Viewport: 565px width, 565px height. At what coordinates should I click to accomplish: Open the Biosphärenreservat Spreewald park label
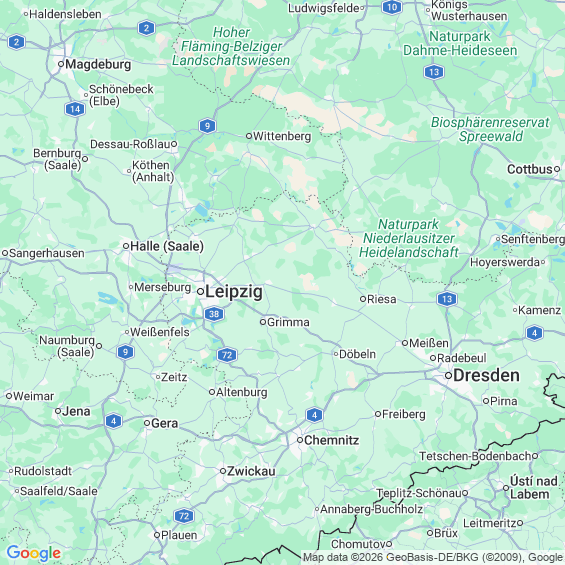tap(490, 129)
